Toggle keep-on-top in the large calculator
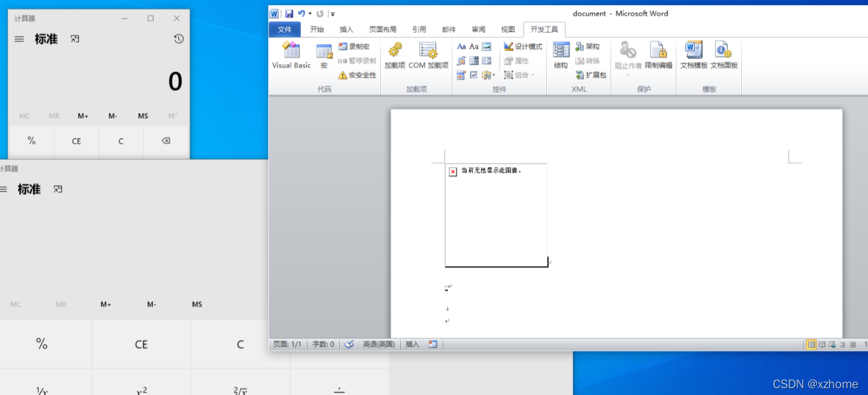Viewport: 868px width, 395px height. tap(58, 189)
